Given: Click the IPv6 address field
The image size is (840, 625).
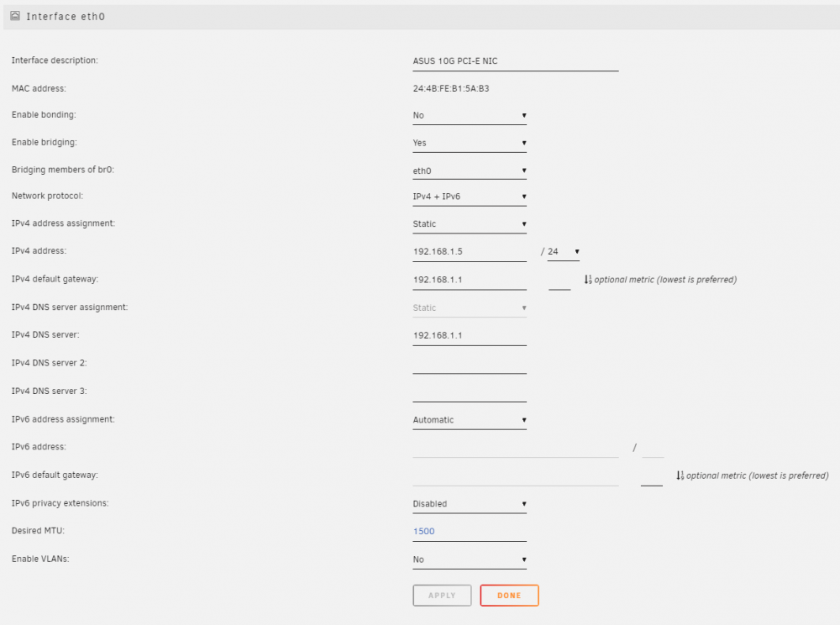Looking at the screenshot, I should click(516, 448).
